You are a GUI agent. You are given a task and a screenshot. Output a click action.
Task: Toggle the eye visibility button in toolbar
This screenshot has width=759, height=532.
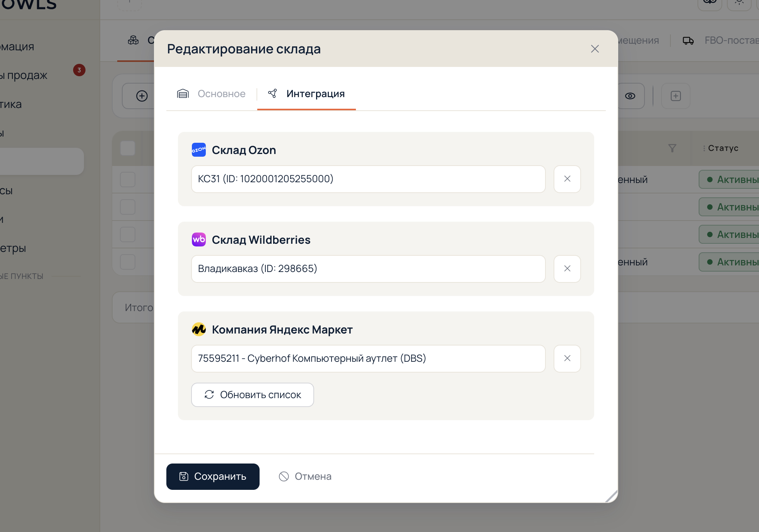click(x=630, y=96)
